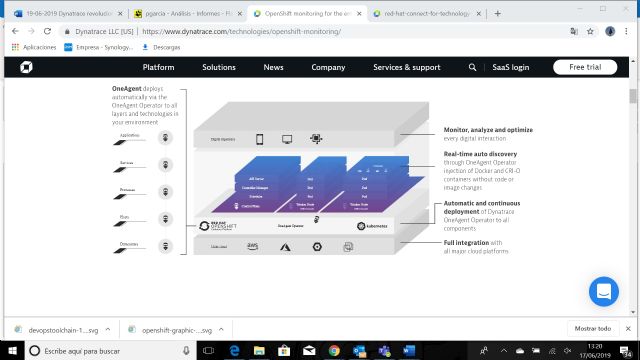Open Microsoft Teams from the taskbar
The image size is (640, 360).
click(384, 351)
